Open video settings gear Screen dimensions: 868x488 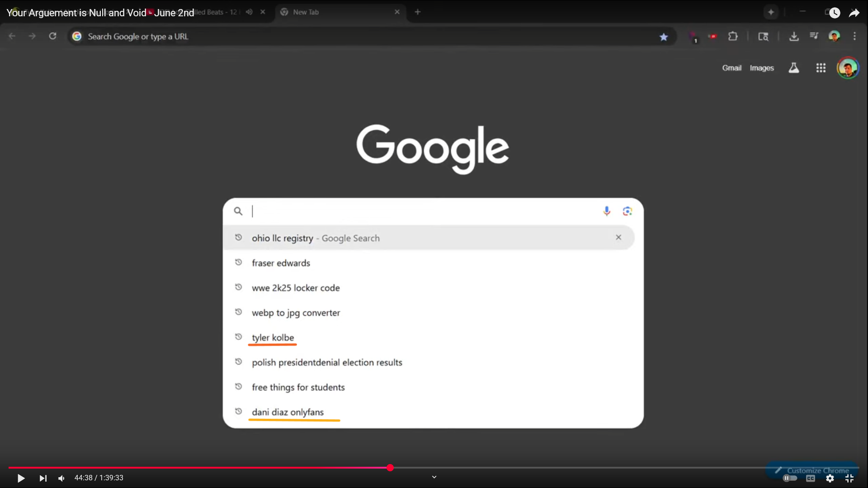click(x=830, y=478)
